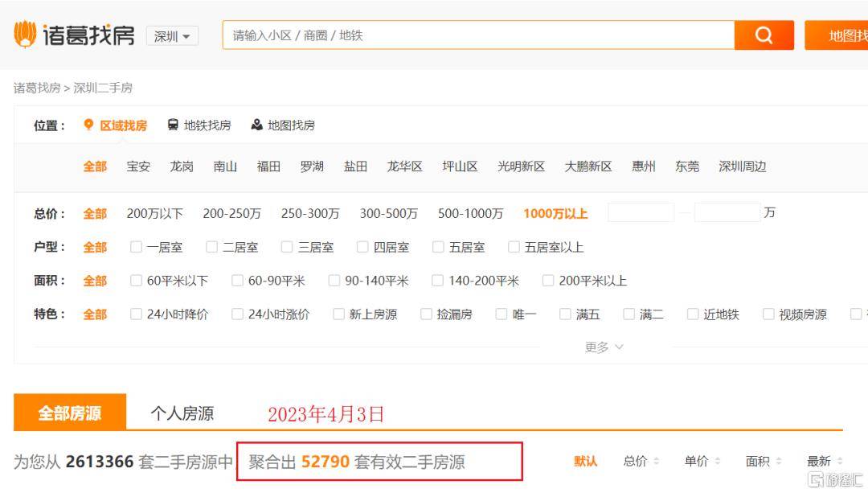Viewport: 868px width, 493px height.
Task: Click the orange search magnifier button
Action: (x=764, y=35)
